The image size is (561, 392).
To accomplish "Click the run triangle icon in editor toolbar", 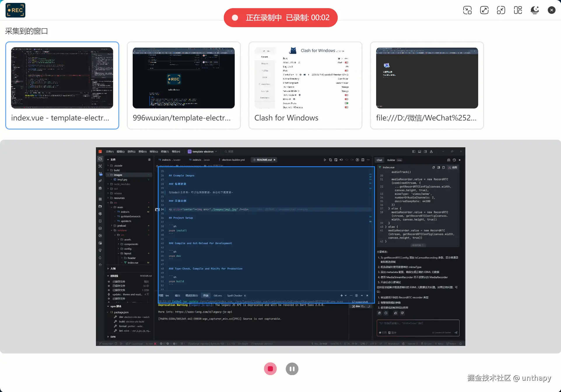I will click(325, 160).
